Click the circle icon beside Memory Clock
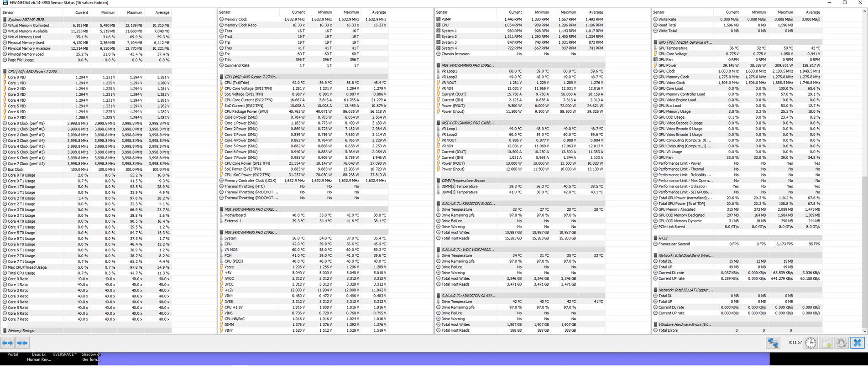Screen dimensions: 868x370 221,20
